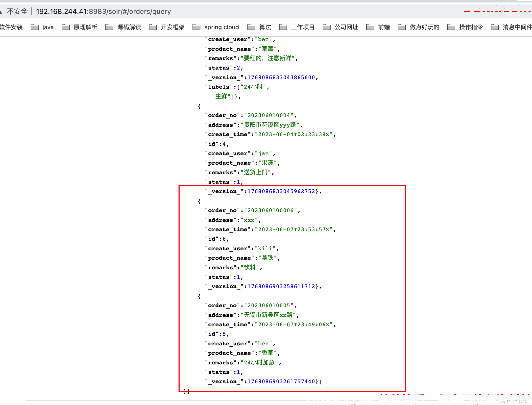The height and width of the screenshot is (405, 532).
Task: Open the 工作项目 bookmarks folder
Action: click(x=297, y=27)
